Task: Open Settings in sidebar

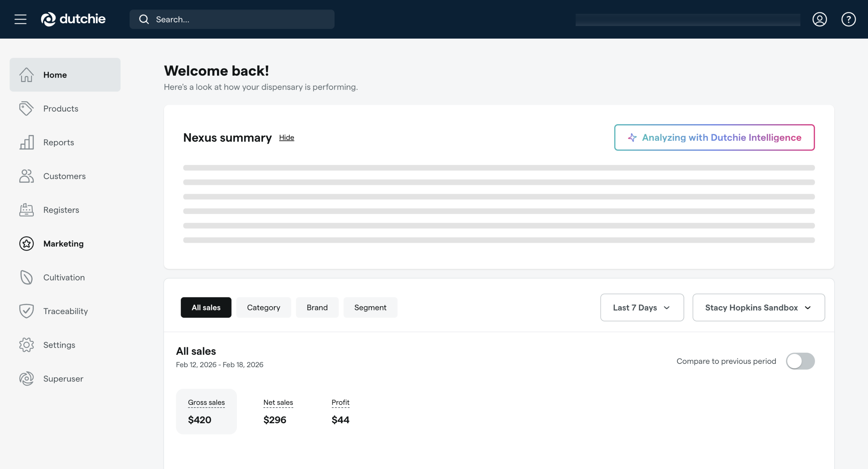Action: click(65, 345)
